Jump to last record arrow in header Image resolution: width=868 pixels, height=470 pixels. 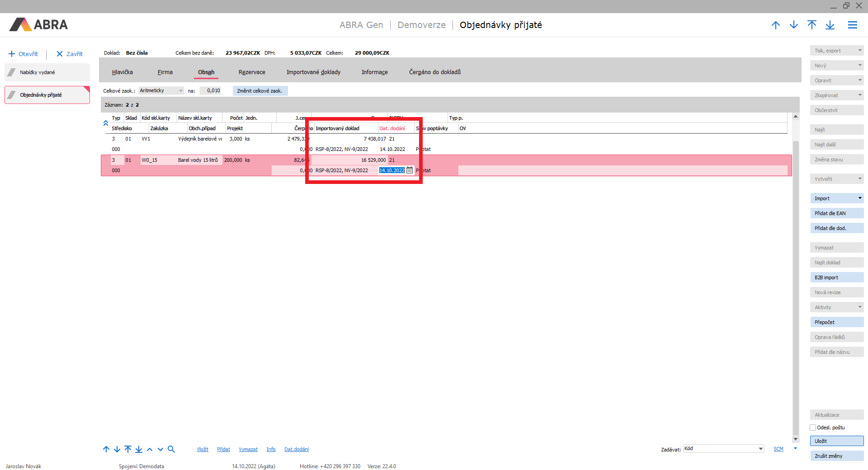tap(830, 25)
